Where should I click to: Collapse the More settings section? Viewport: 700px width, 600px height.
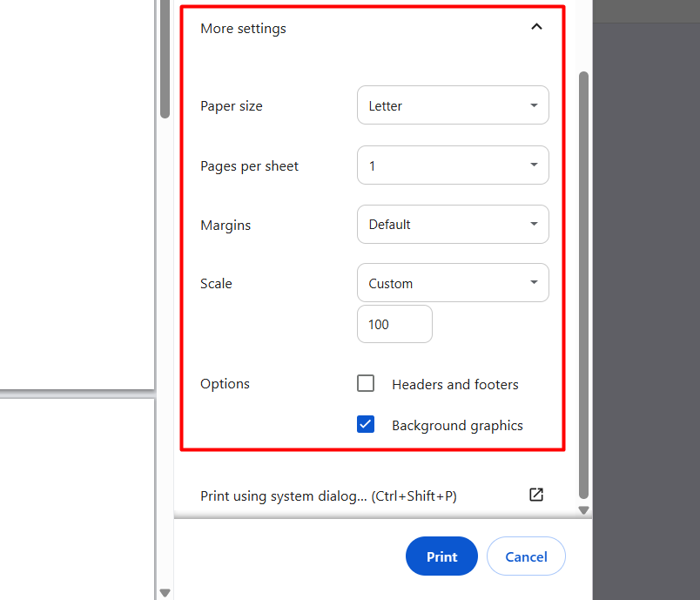point(536,27)
